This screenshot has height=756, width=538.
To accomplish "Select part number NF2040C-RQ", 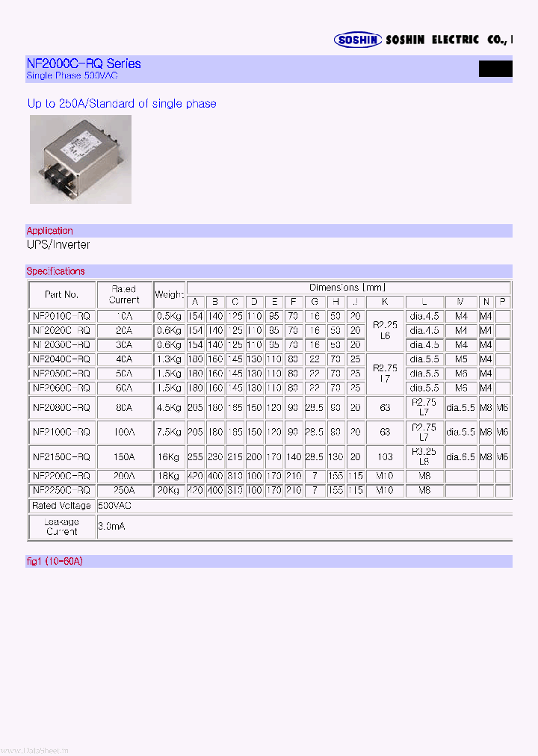I will click(62, 359).
